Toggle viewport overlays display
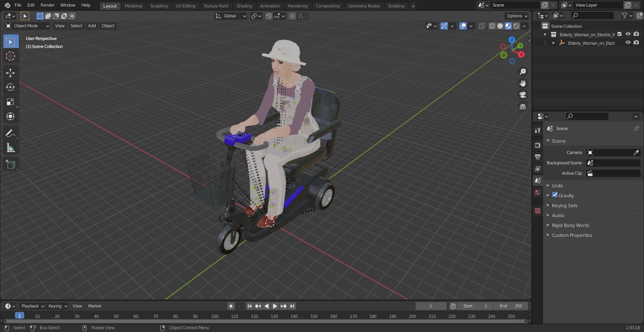 point(463,26)
